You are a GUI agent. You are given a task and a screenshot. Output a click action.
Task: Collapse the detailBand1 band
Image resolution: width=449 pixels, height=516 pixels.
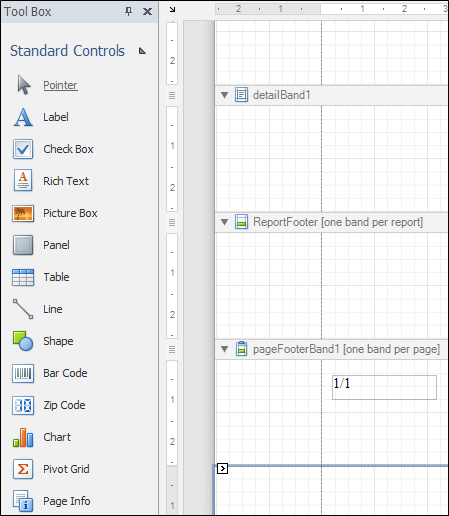(x=224, y=95)
